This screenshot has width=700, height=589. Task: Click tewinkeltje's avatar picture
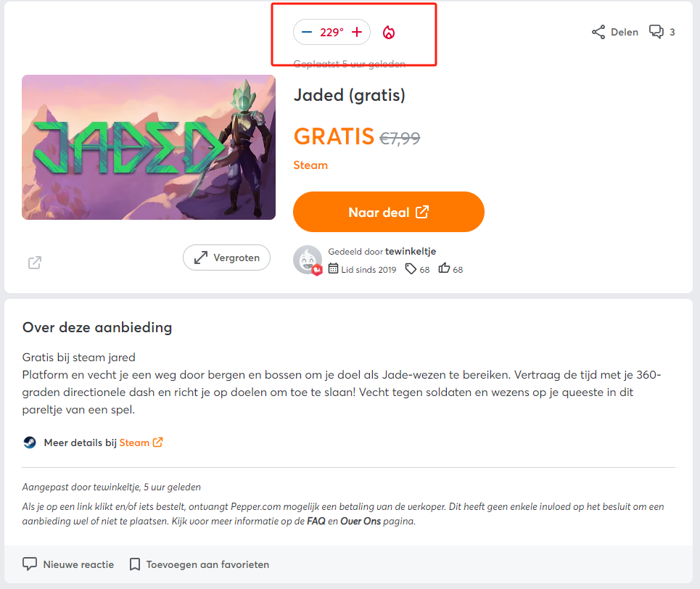[307, 260]
